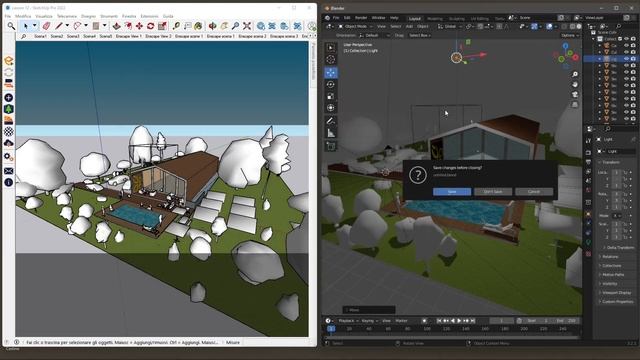Image resolution: width=640 pixels, height=360 pixels.
Task: Open the Add menu in viewport header
Action: pyautogui.click(x=409, y=27)
